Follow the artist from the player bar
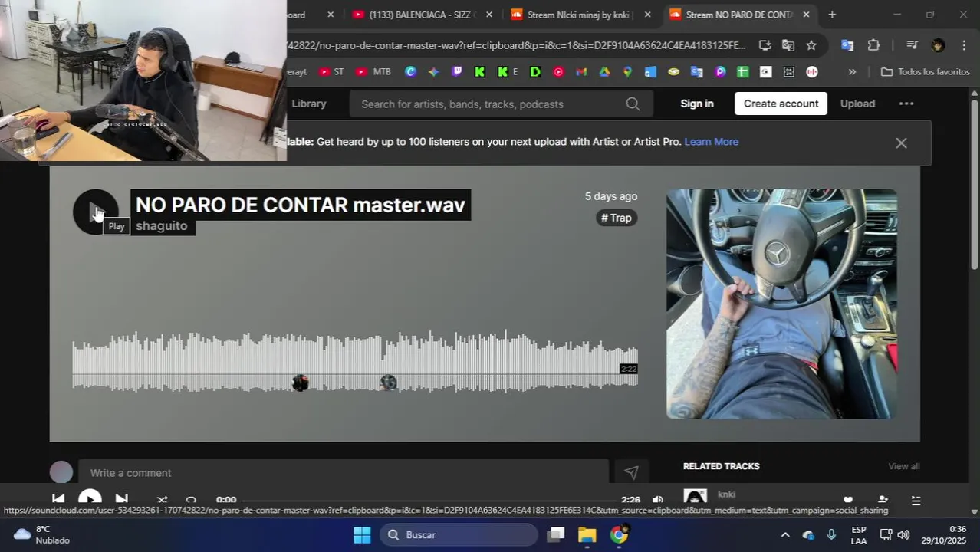Viewport: 980px width, 552px height. (883, 501)
